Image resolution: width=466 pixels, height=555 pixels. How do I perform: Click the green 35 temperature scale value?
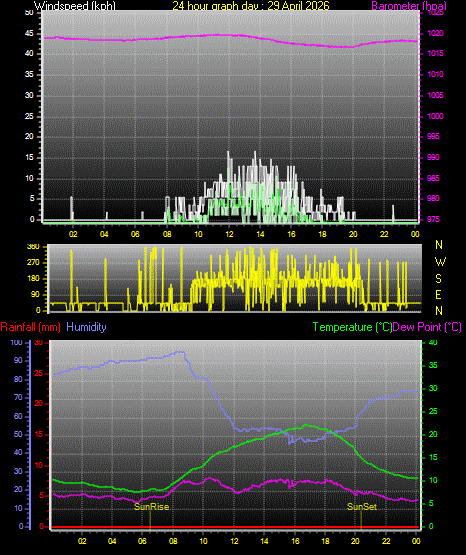(x=433, y=365)
